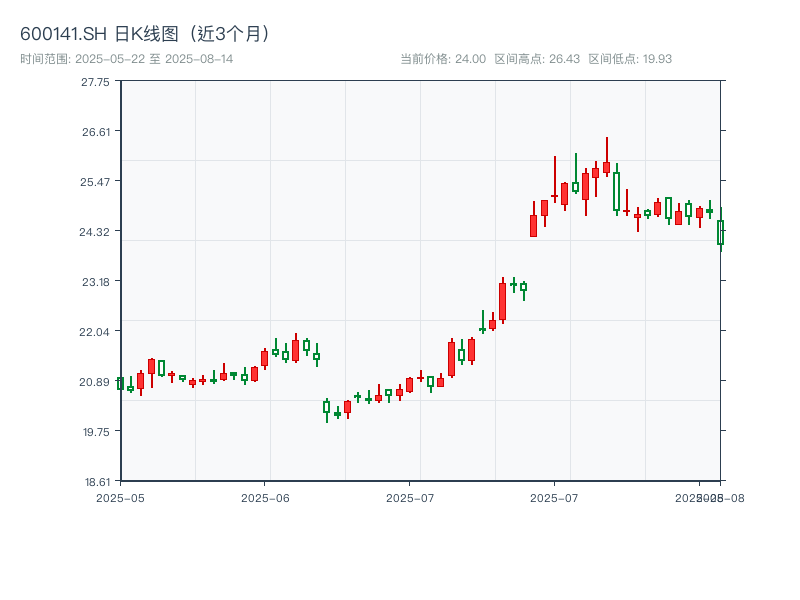Click the period low 19.93 label
Image resolution: width=800 pixels, height=600 pixels.
click(630, 59)
